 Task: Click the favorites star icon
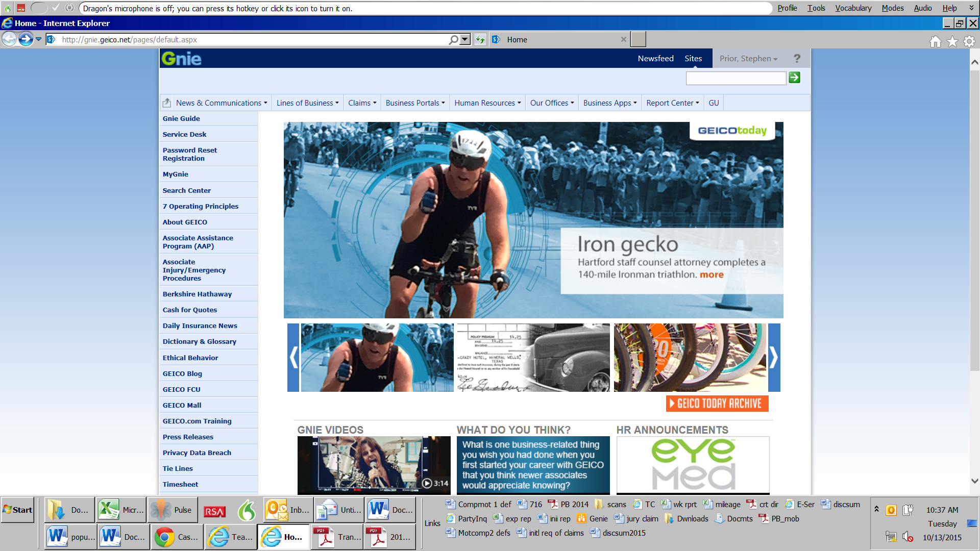952,41
